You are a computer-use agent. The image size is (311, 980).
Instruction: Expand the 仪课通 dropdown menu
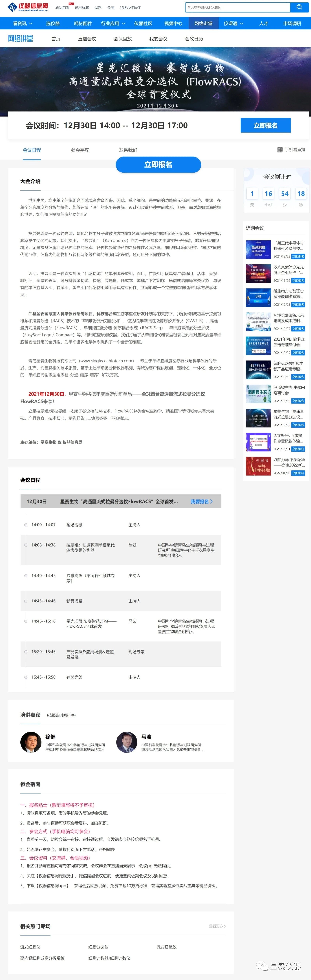[234, 23]
